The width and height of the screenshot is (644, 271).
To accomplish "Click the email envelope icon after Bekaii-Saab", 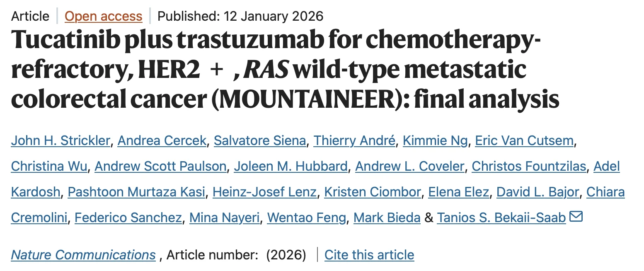I will click(576, 217).
